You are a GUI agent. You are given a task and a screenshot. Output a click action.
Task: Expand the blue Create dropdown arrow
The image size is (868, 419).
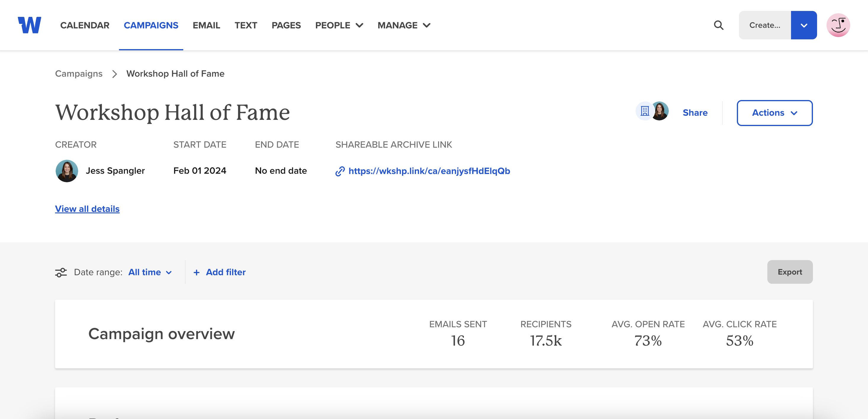[x=804, y=25]
